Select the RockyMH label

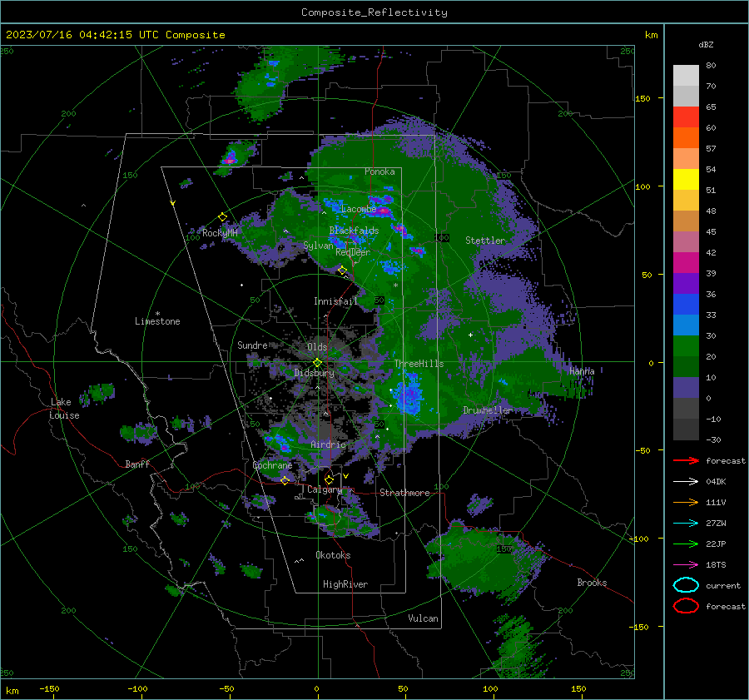220,233
